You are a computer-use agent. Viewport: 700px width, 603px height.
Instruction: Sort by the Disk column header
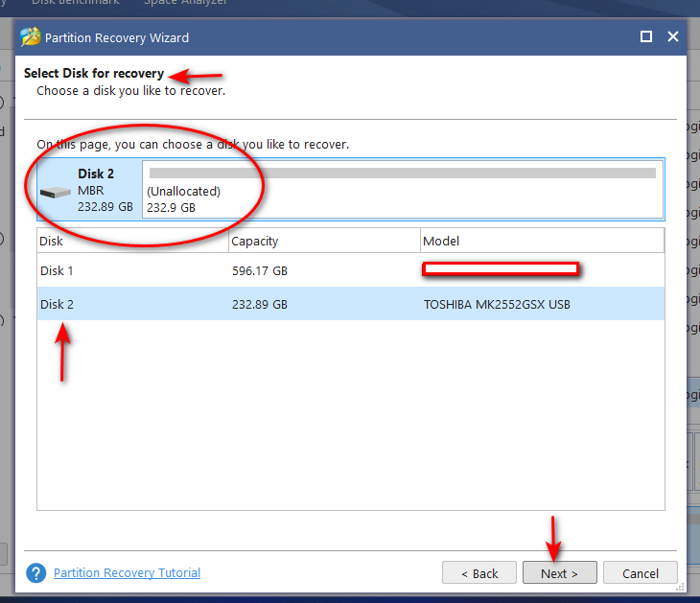[x=132, y=241]
